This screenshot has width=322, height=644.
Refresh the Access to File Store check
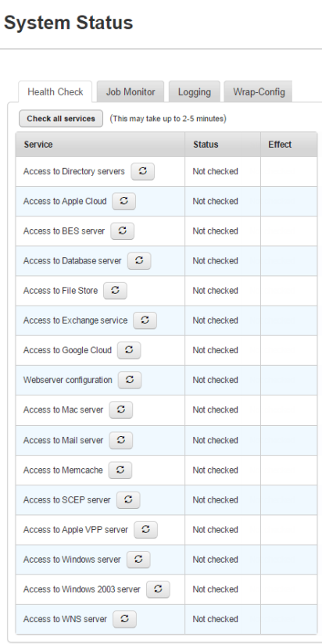pyautogui.click(x=116, y=291)
